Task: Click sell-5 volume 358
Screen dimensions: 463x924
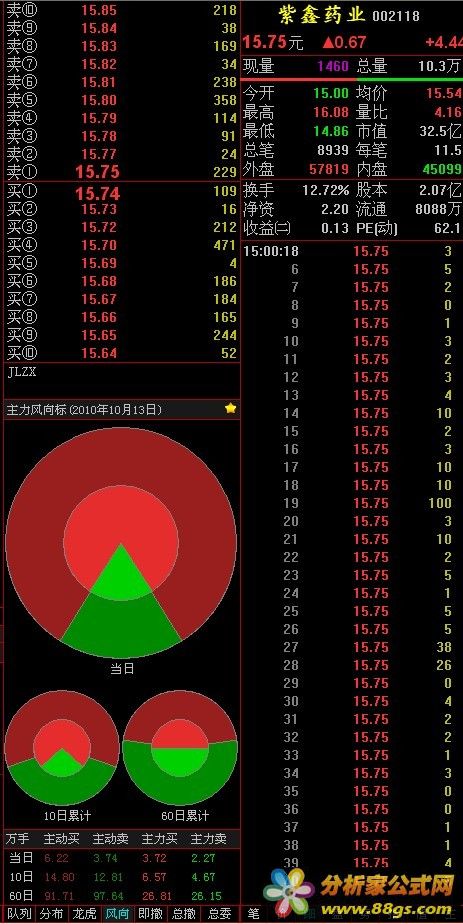Action: (x=225, y=100)
